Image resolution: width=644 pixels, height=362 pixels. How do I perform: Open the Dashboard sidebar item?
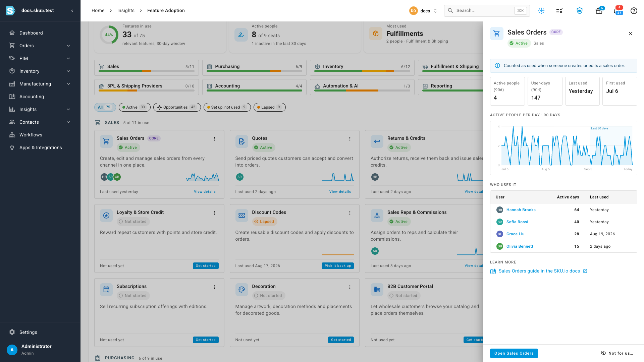(40, 33)
